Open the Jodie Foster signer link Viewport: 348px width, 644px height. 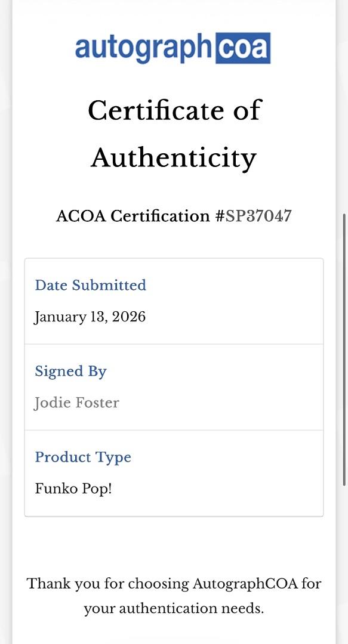pyautogui.click(x=76, y=403)
